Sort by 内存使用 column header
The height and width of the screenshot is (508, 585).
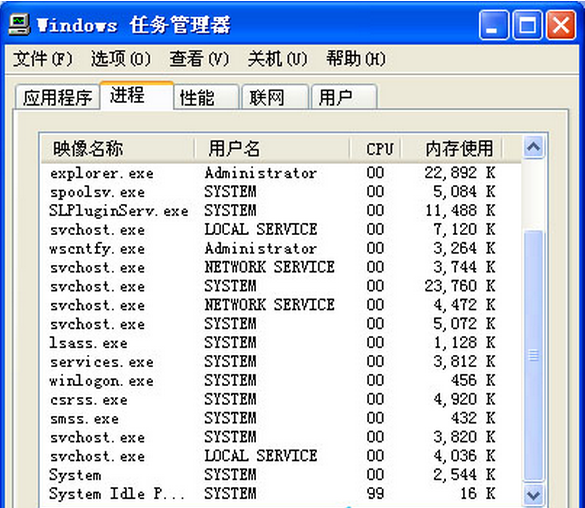(451, 148)
